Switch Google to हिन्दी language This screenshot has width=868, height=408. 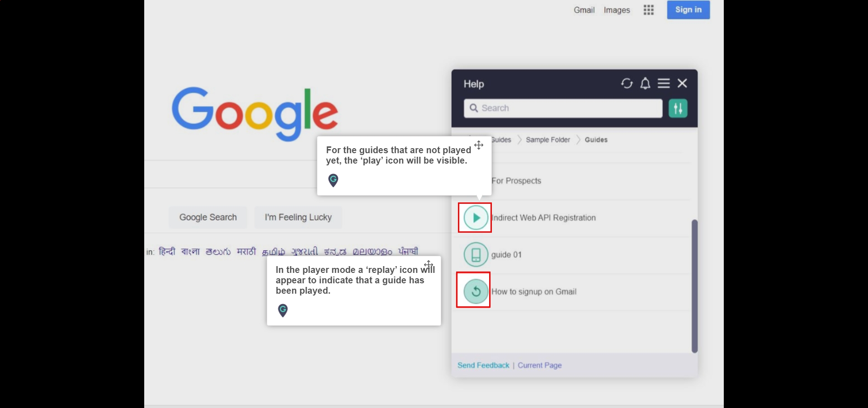(x=167, y=252)
